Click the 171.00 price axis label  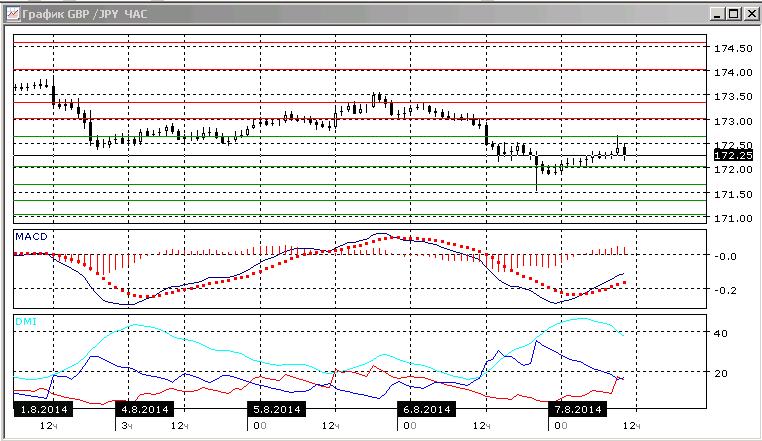coord(733,219)
